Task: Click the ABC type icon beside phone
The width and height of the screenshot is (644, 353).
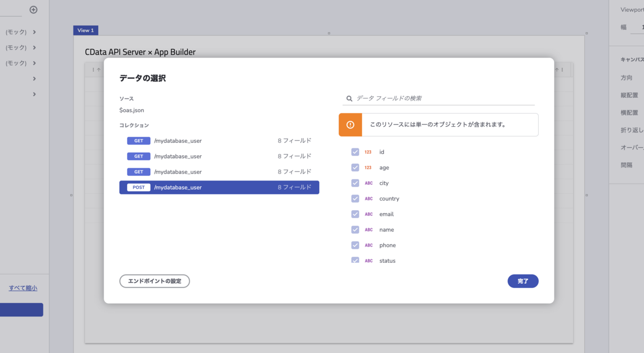Action: 369,246
